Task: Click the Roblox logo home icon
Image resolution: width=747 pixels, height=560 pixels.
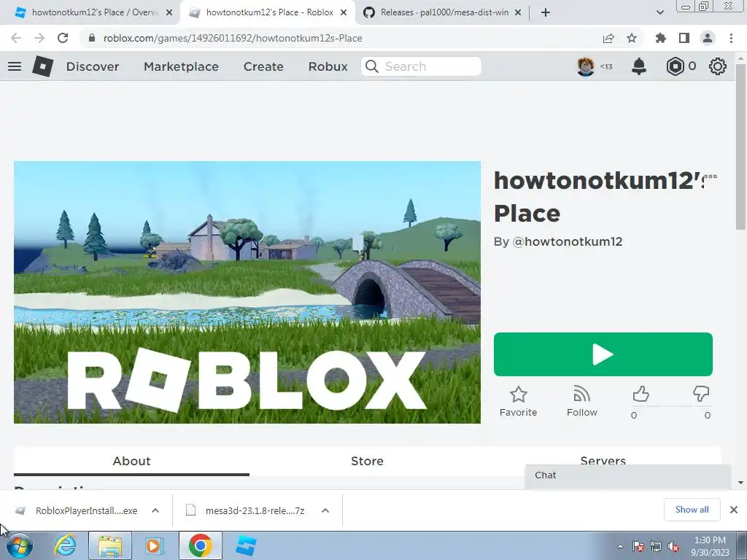Action: [42, 66]
